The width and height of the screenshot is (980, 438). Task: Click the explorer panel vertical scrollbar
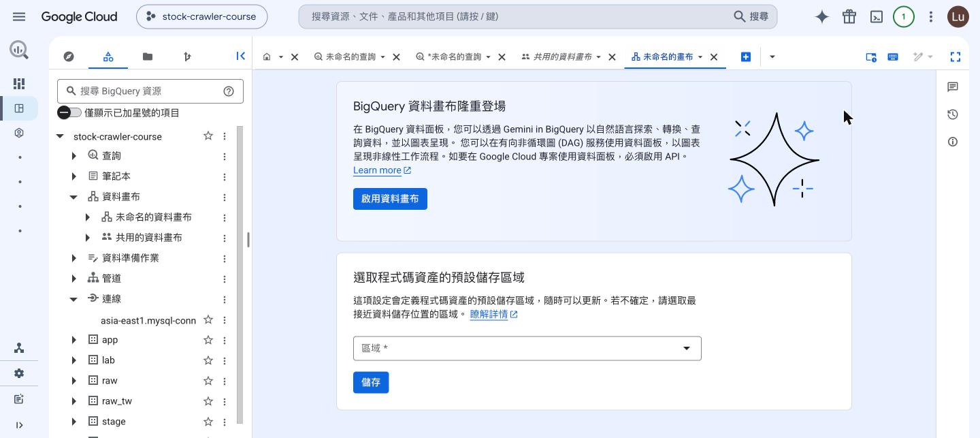pos(240,275)
